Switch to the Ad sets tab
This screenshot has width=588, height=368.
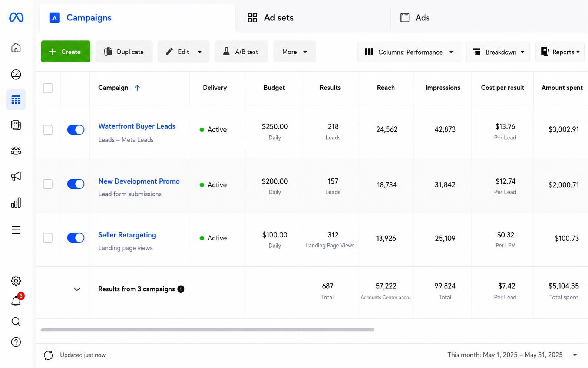tap(271, 17)
